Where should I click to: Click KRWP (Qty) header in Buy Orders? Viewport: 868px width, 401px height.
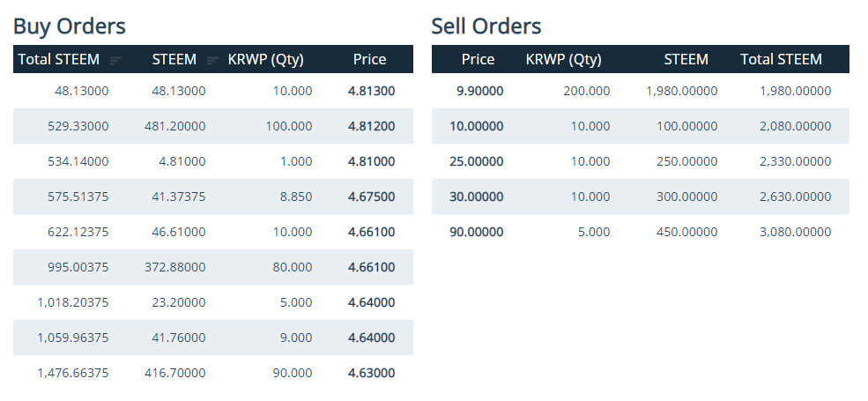266,59
